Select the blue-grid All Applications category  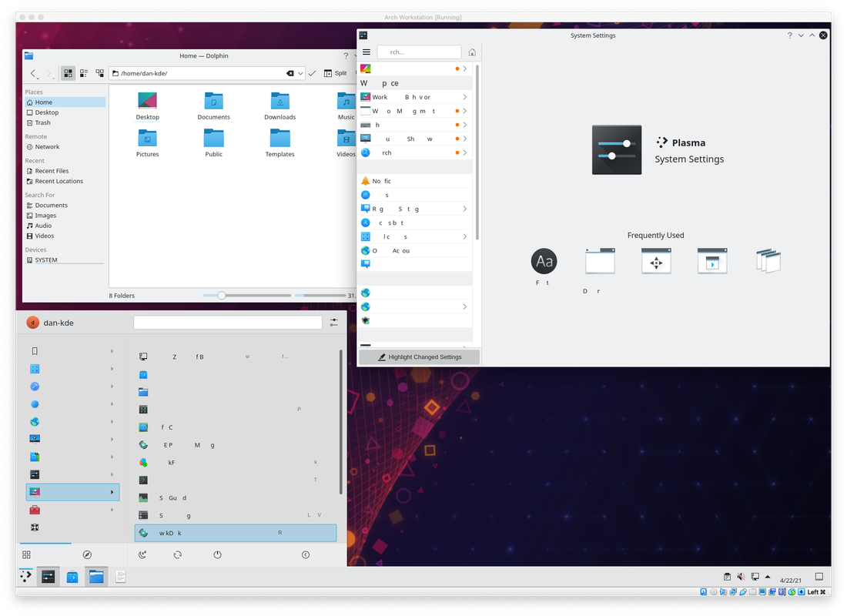coord(72,369)
